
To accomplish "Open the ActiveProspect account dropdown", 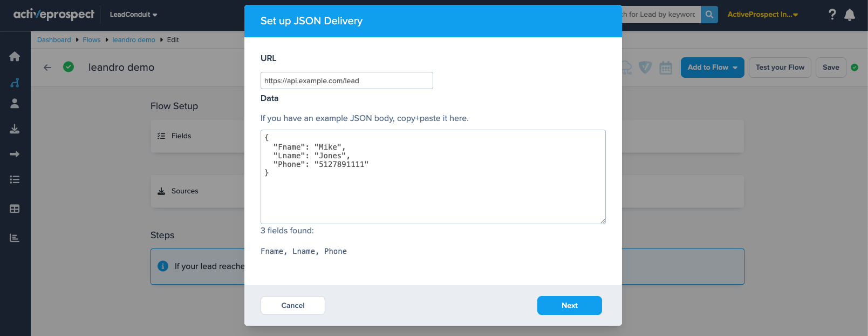I will coord(762,15).
